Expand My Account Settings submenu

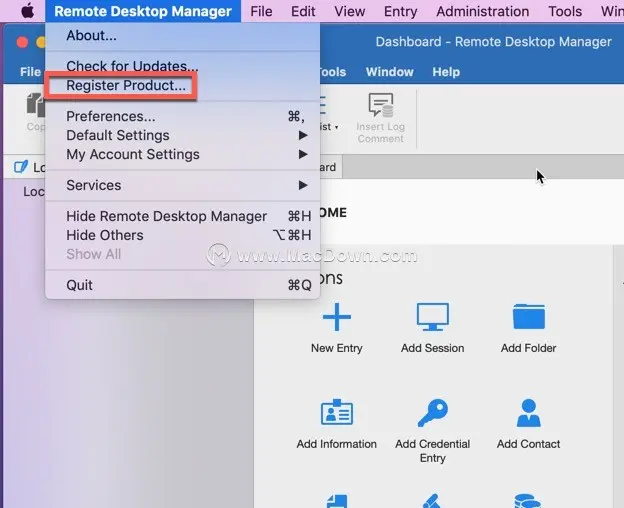pyautogui.click(x=183, y=154)
